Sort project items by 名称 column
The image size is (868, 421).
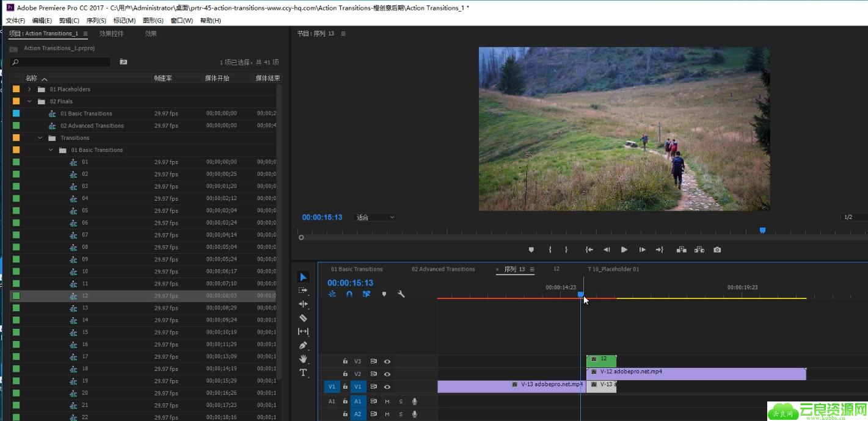31,78
